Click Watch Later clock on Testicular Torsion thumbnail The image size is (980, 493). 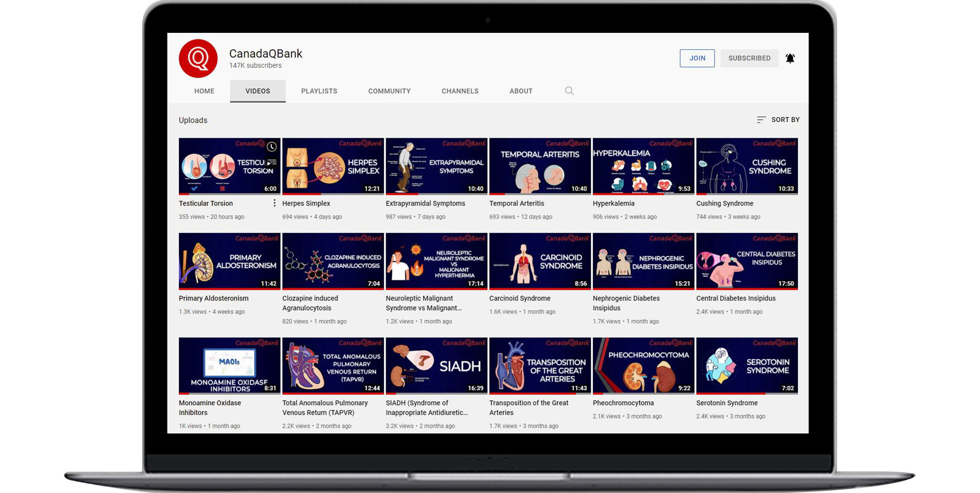click(272, 147)
